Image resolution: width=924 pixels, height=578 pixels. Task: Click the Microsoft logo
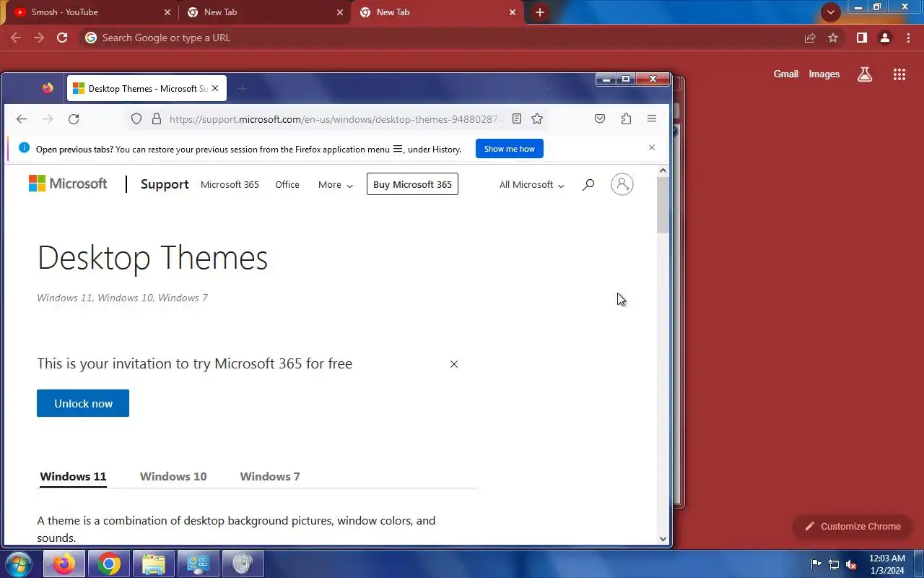point(68,184)
